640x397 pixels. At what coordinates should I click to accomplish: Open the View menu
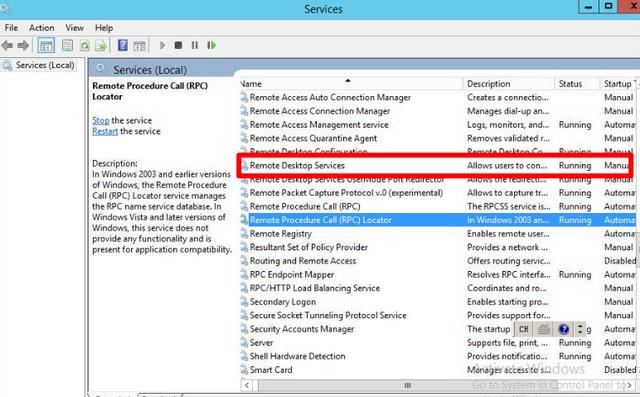[x=74, y=28]
